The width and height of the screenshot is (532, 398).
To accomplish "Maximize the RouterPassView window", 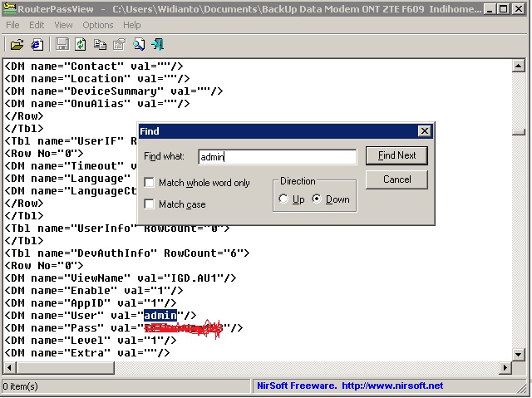I will [504, 9].
